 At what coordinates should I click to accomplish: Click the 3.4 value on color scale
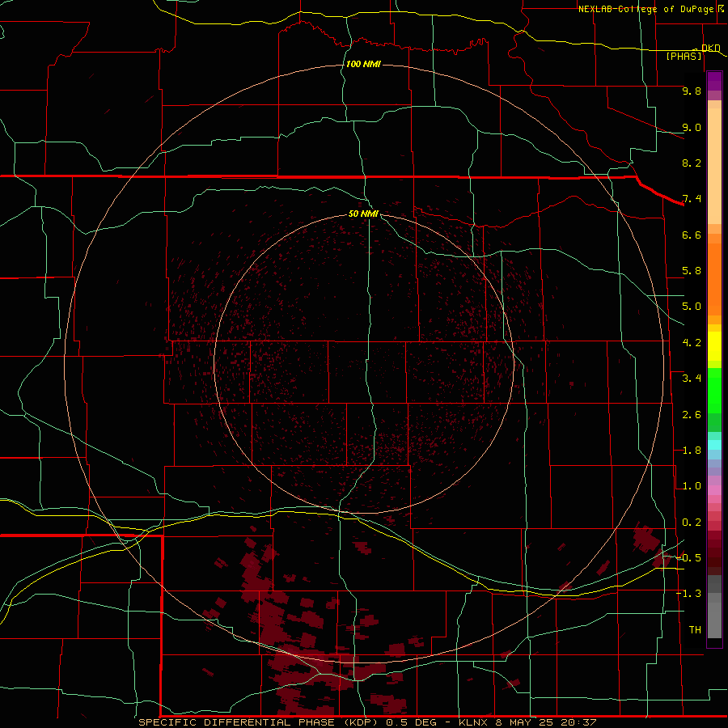[692, 379]
